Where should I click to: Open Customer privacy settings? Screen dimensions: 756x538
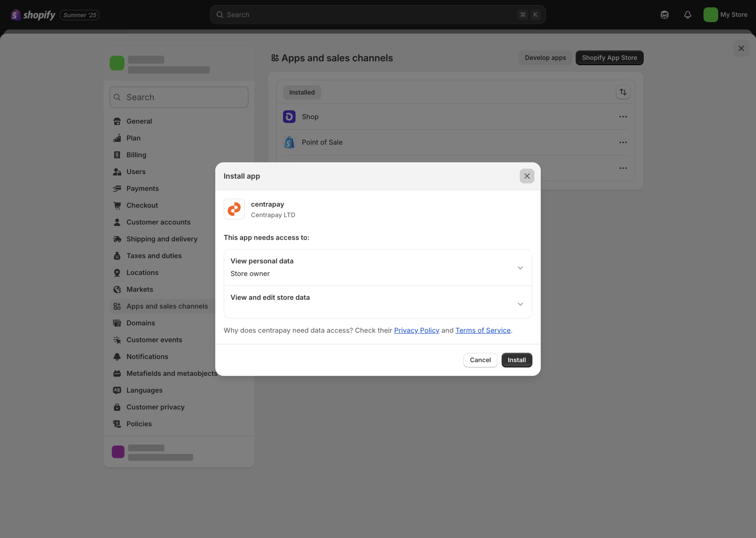pos(155,407)
